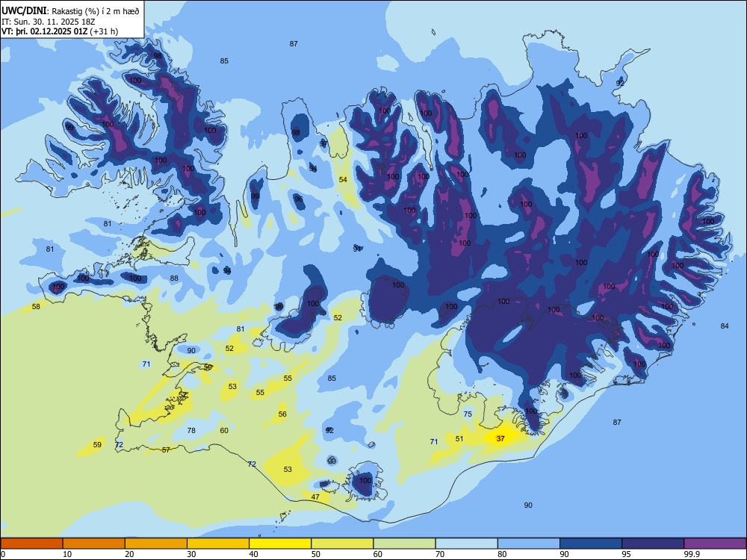Screen dimensions: 747x560
Task: Click the '56' humidity value on the map
Action: (x=282, y=414)
